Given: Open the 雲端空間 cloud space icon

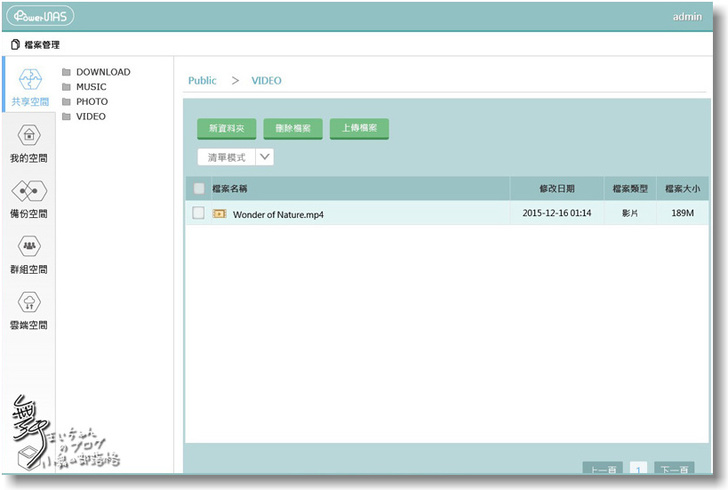Looking at the screenshot, I should click(x=29, y=302).
